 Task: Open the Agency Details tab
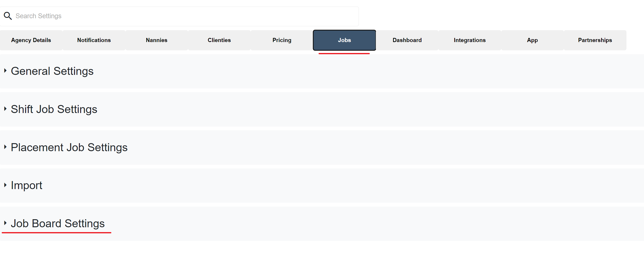pos(31,40)
